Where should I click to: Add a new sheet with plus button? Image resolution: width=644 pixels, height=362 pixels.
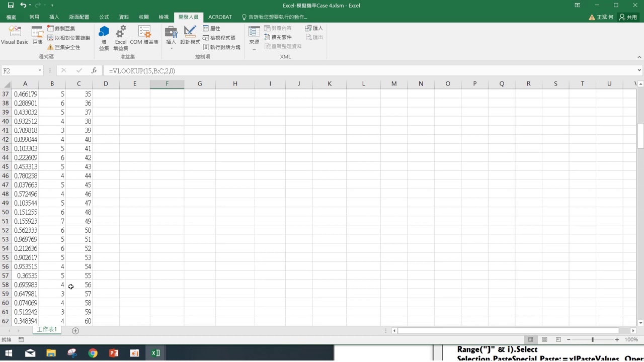point(75,330)
